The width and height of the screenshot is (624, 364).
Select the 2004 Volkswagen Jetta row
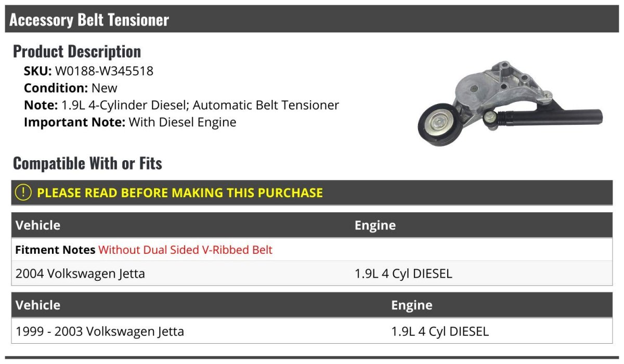click(x=312, y=273)
